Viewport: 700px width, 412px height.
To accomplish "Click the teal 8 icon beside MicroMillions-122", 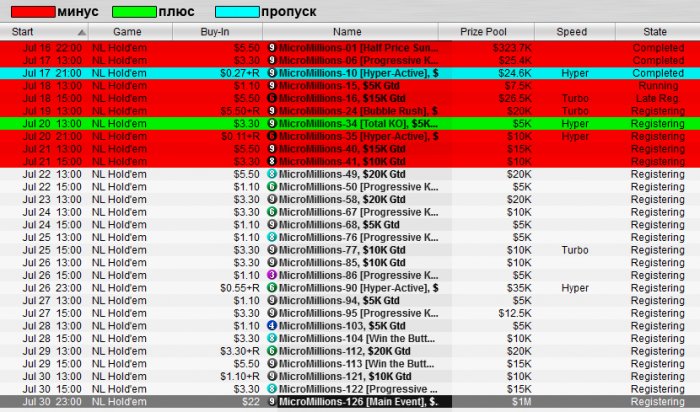I will click(x=272, y=389).
